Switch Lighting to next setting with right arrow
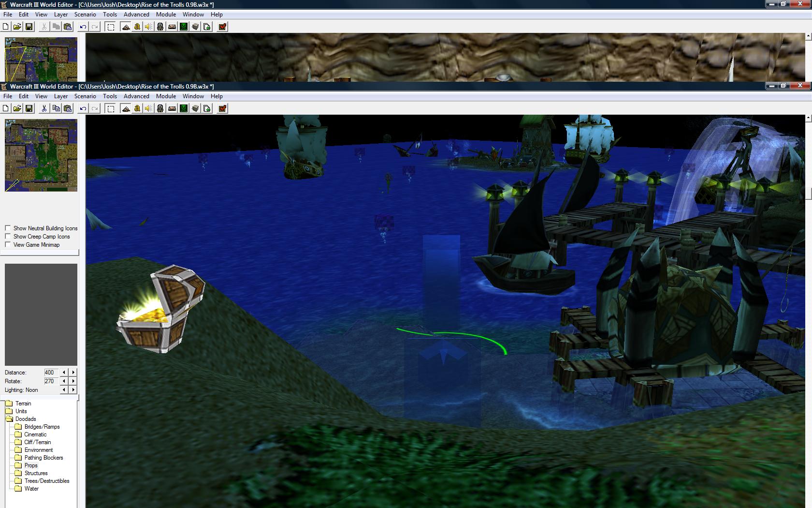 [x=73, y=390]
